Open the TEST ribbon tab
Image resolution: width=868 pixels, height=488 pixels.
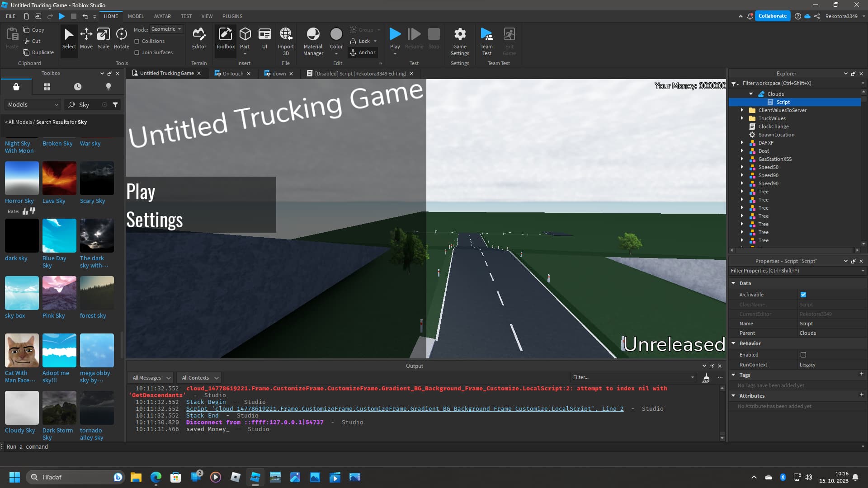pos(186,16)
